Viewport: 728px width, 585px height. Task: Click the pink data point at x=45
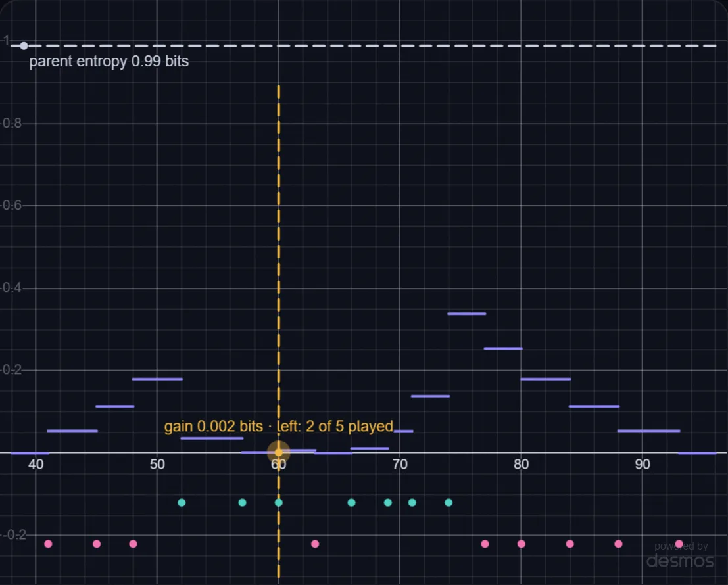click(97, 544)
